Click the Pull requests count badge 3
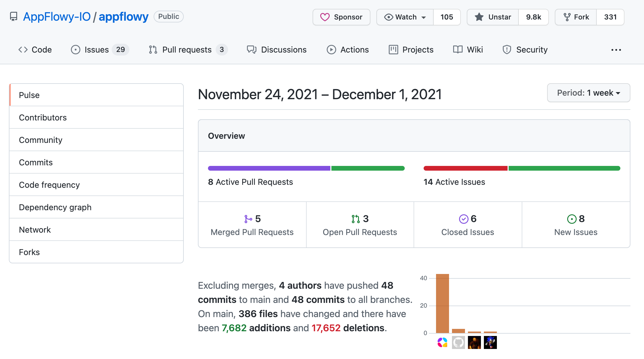Screen dimensions: 644x359 point(222,50)
